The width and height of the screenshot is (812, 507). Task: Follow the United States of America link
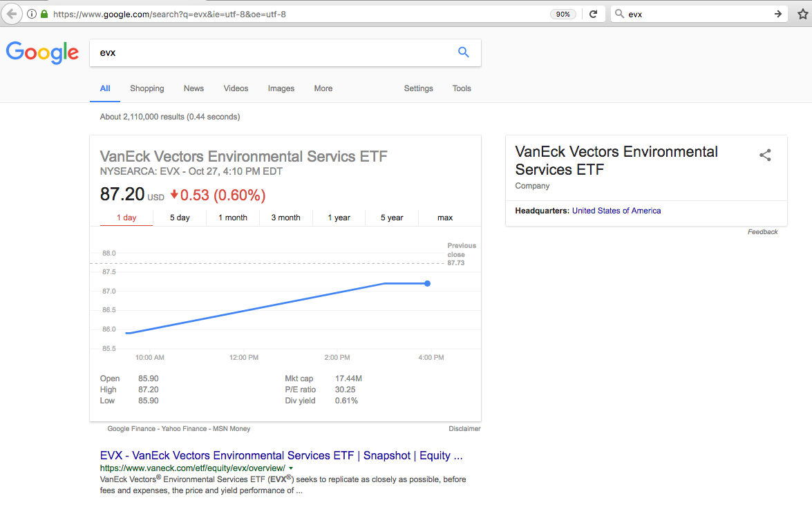(616, 211)
